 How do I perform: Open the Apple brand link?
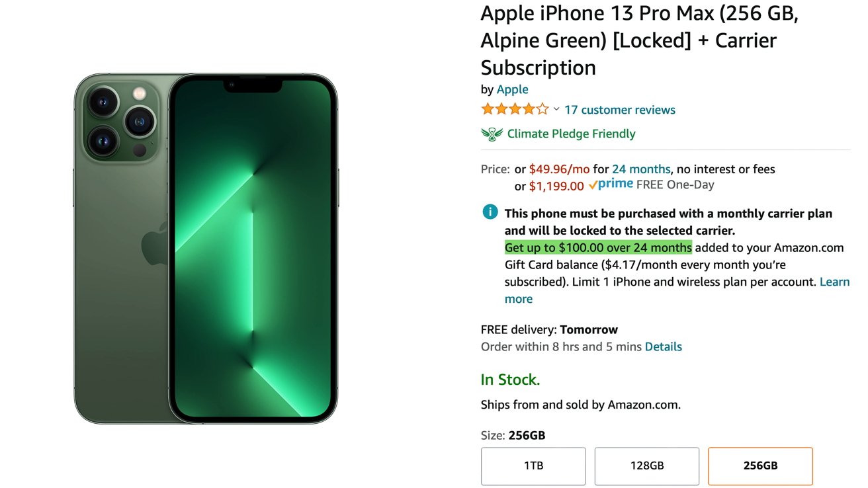512,89
